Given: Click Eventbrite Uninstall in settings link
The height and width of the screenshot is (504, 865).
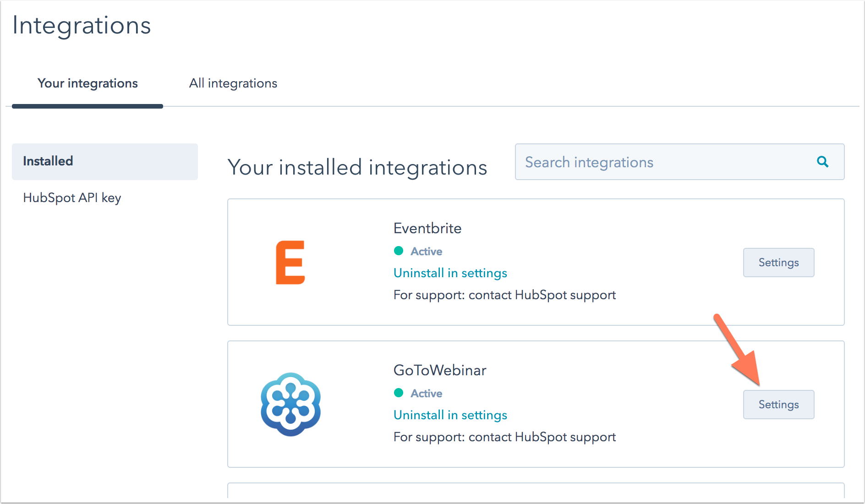Looking at the screenshot, I should point(450,273).
